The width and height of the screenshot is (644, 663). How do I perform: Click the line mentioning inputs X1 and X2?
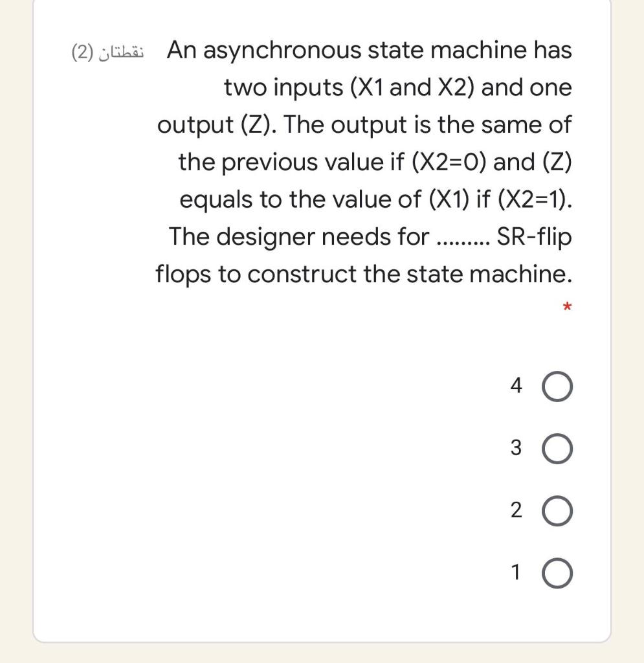397,87
